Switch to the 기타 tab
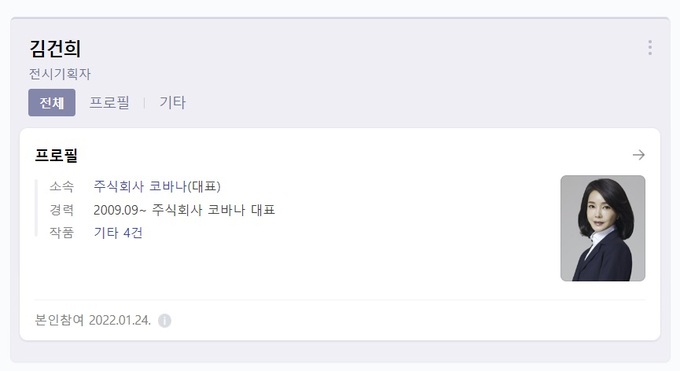Image resolution: width=680 pixels, height=371 pixels. (x=172, y=103)
